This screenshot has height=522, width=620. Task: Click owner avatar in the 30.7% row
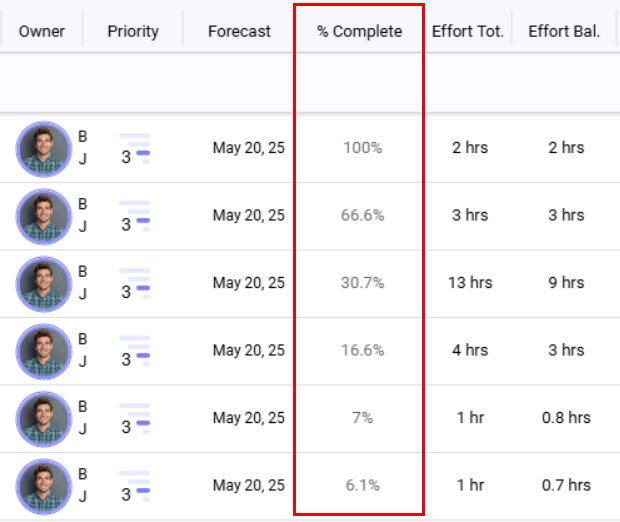coord(43,283)
